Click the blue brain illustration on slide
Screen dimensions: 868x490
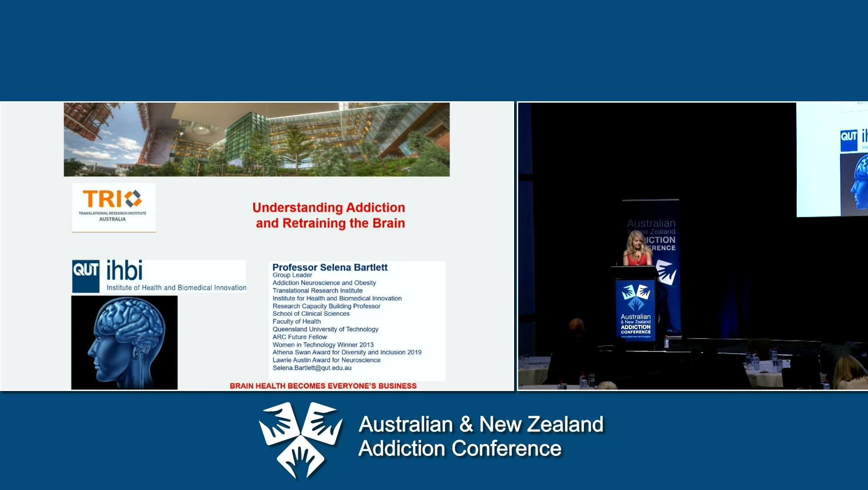[124, 342]
